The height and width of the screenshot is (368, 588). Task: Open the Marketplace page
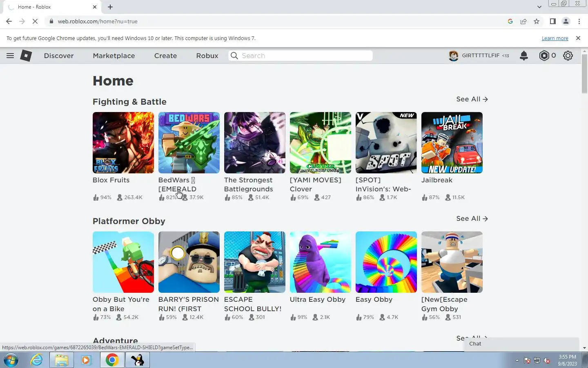click(x=114, y=56)
